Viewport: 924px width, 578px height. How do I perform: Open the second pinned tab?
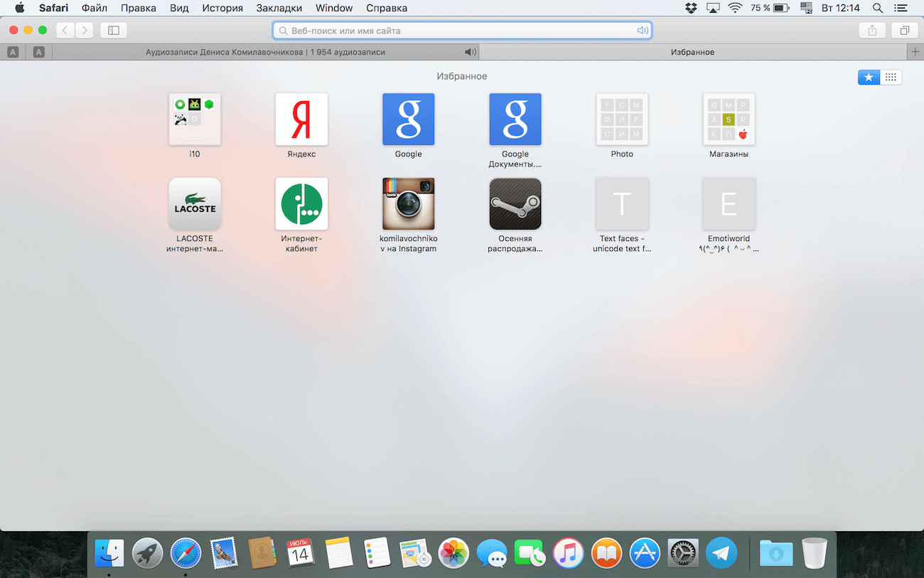point(39,52)
